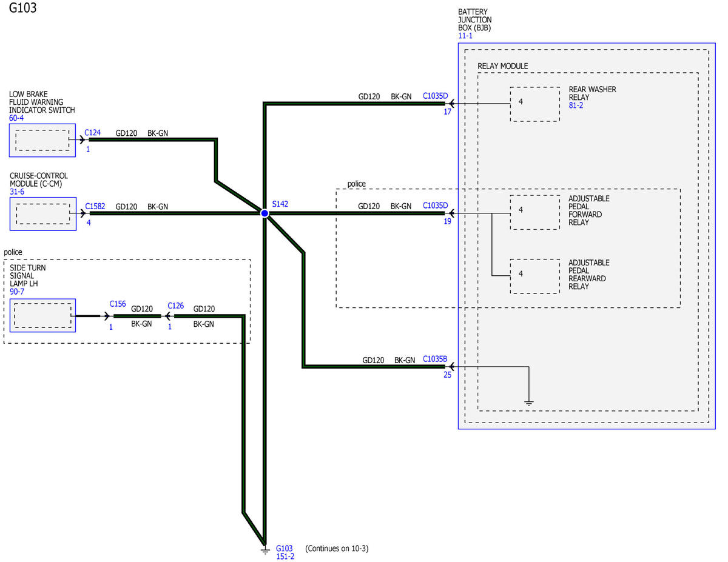
Task: Open the 31-6 cruise-control page reference
Action: coord(17,192)
